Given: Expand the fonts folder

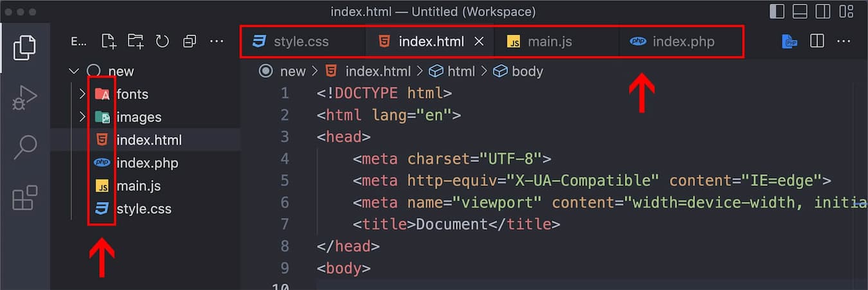Looking at the screenshot, I should coord(82,95).
